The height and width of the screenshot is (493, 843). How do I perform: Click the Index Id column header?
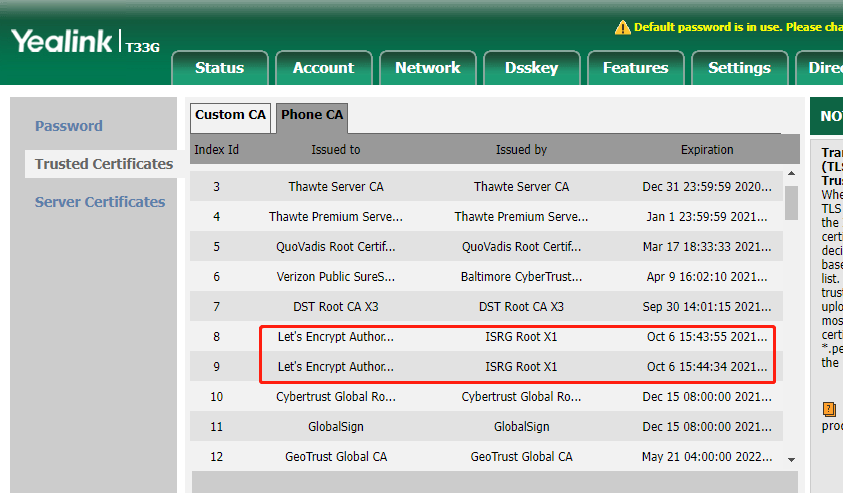(x=216, y=149)
